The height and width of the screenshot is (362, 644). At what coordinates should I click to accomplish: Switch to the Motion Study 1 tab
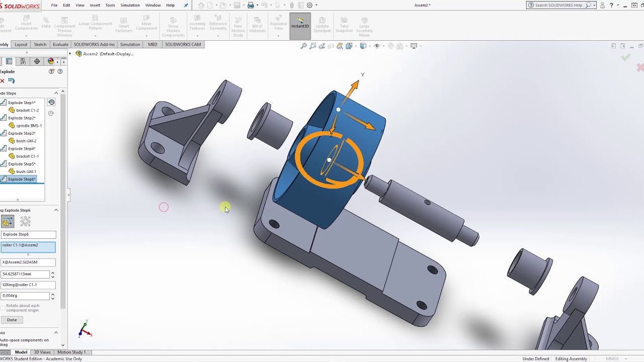click(71, 352)
